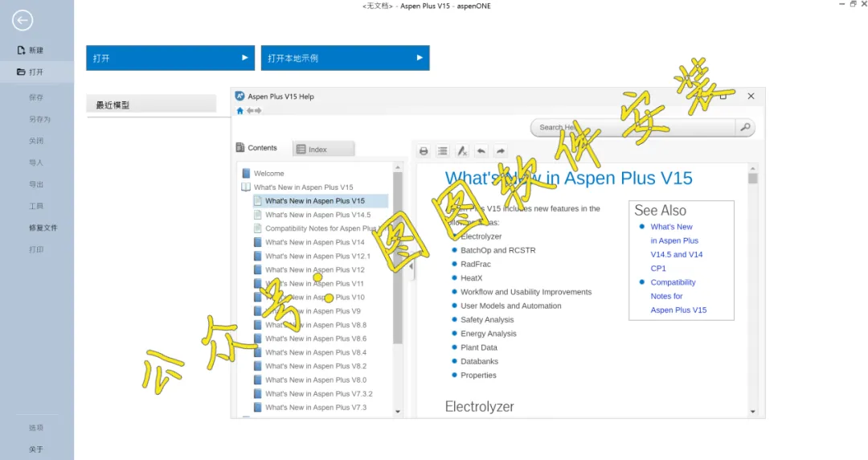
Task: Click the forward arrow icon in Help toolbar
Action: [x=501, y=150]
